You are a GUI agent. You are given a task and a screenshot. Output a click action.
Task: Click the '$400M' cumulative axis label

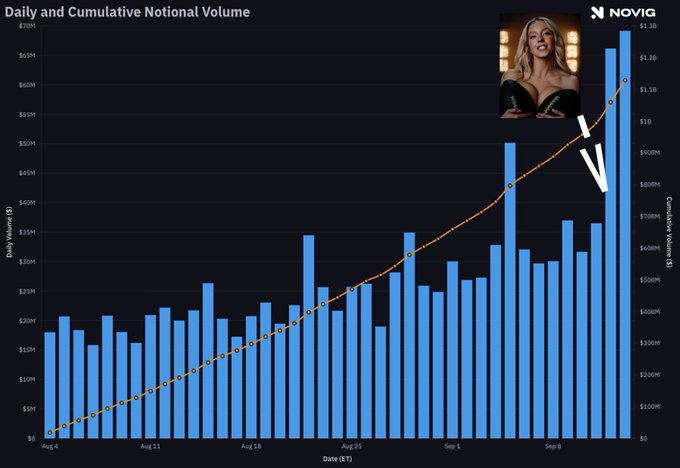(x=650, y=311)
